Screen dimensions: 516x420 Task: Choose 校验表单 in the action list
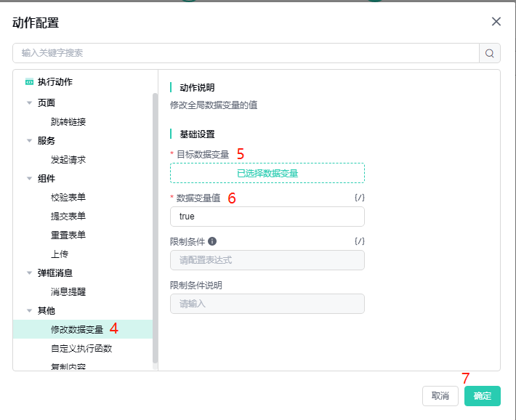pyautogui.click(x=68, y=198)
